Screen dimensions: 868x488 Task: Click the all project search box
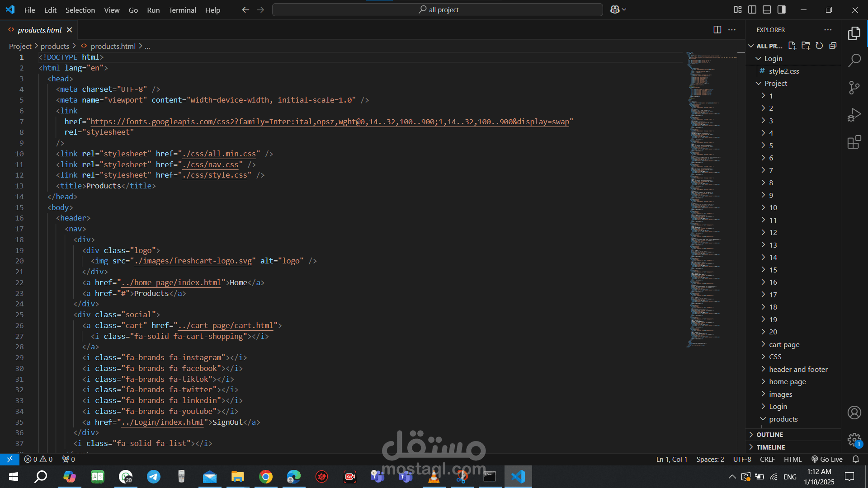(437, 10)
